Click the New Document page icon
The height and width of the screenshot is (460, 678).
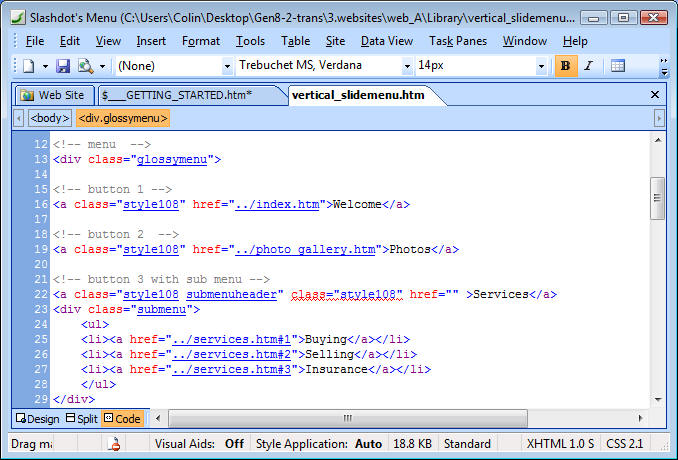coord(29,66)
